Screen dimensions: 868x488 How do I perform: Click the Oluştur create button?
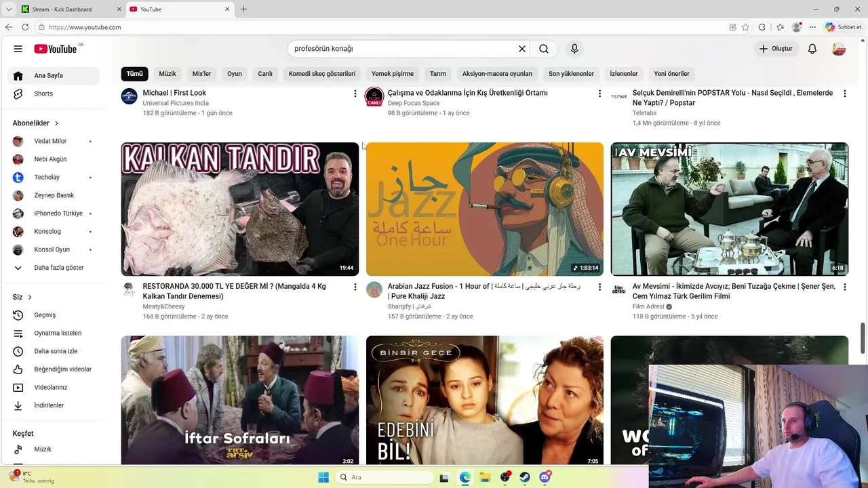tap(775, 49)
